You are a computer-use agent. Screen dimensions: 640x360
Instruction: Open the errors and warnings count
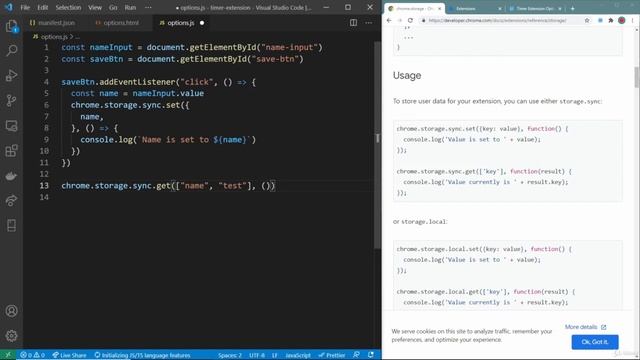pyautogui.click(x=33, y=355)
